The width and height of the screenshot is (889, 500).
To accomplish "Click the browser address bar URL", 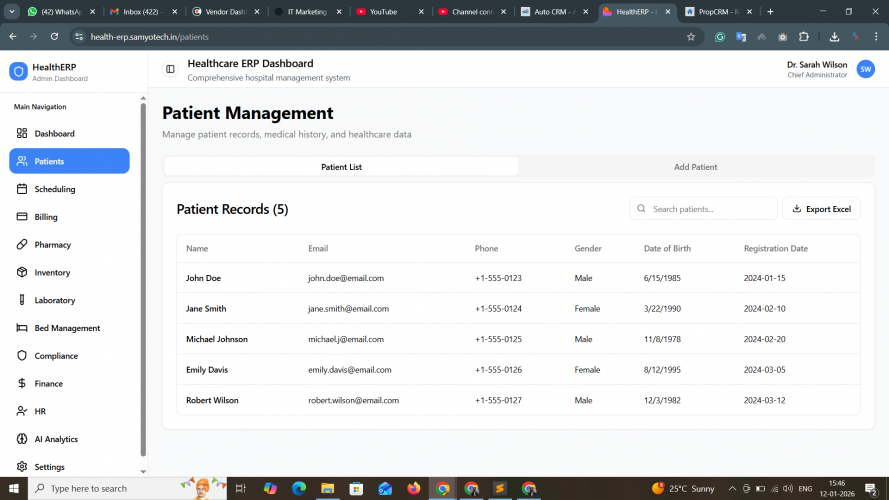I will click(150, 37).
